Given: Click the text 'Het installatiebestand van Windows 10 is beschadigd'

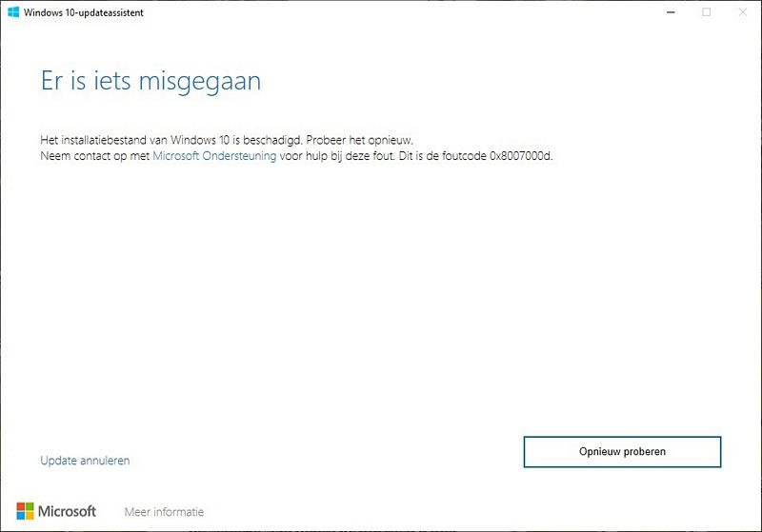Looking at the screenshot, I should [171, 140].
